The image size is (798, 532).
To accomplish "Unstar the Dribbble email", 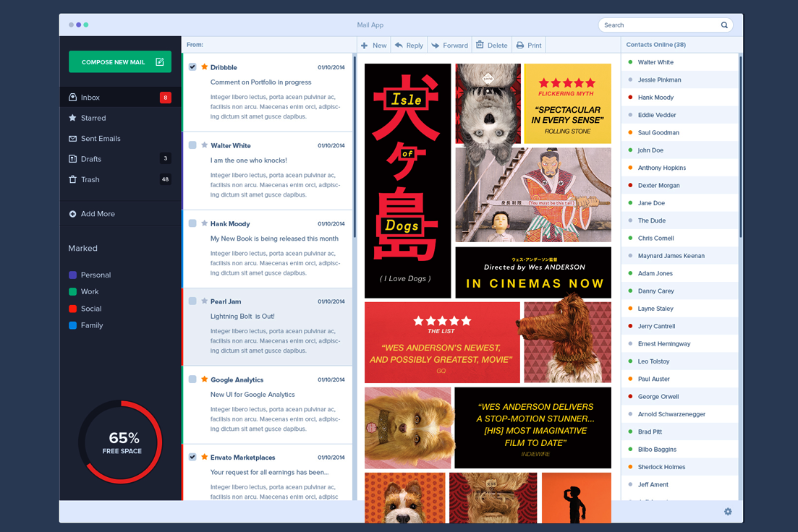I will 205,66.
